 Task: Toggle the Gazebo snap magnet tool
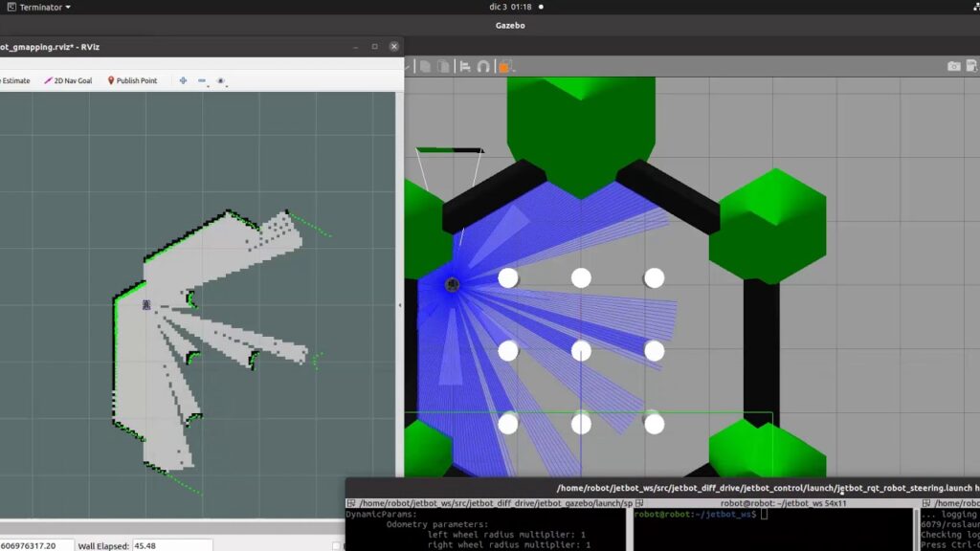pyautogui.click(x=483, y=66)
